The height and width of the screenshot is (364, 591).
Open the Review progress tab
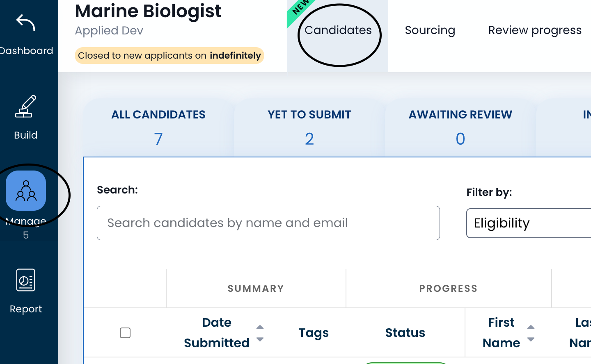(x=534, y=30)
